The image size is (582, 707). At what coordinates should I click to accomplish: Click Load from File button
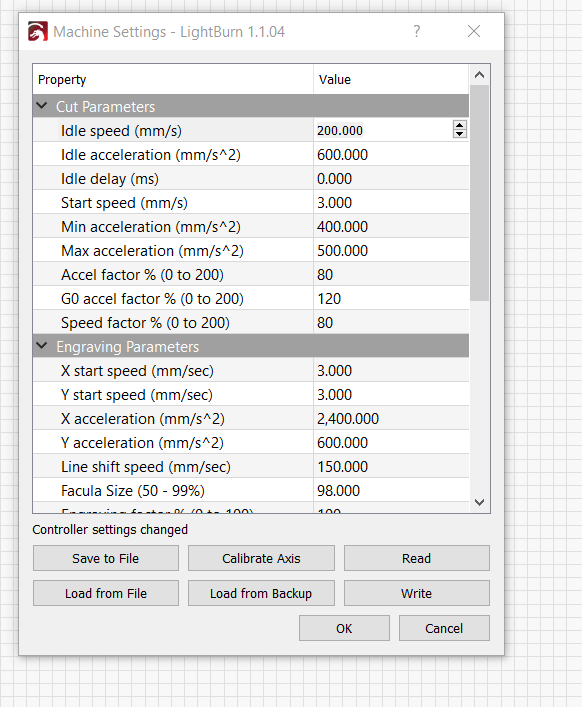(x=105, y=593)
